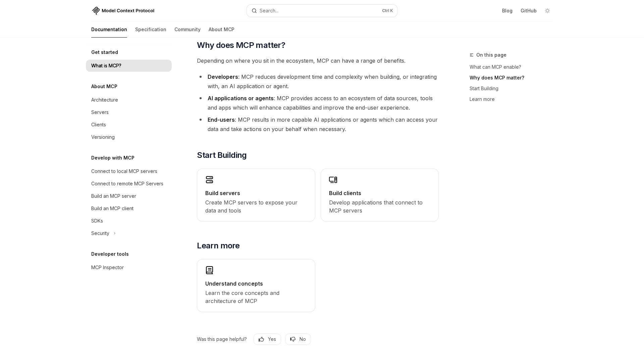Open the Blog link
This screenshot has width=644, height=362.
click(507, 11)
